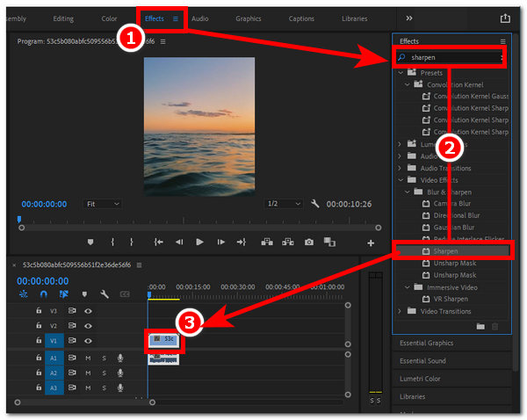
Task: Click the Button Editor plus icon
Action: pyautogui.click(x=371, y=243)
